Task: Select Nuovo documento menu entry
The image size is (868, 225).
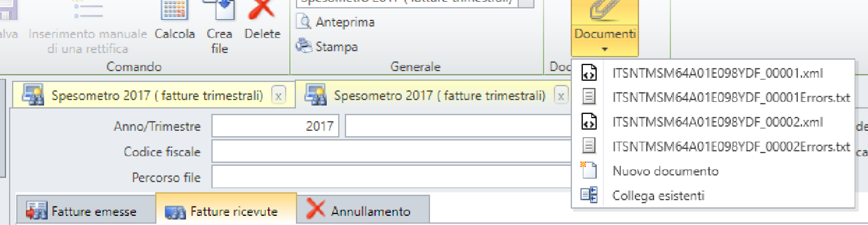Action: [713, 171]
